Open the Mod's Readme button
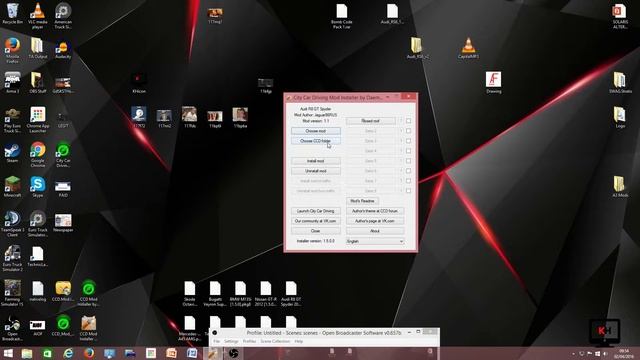 (x=362, y=201)
